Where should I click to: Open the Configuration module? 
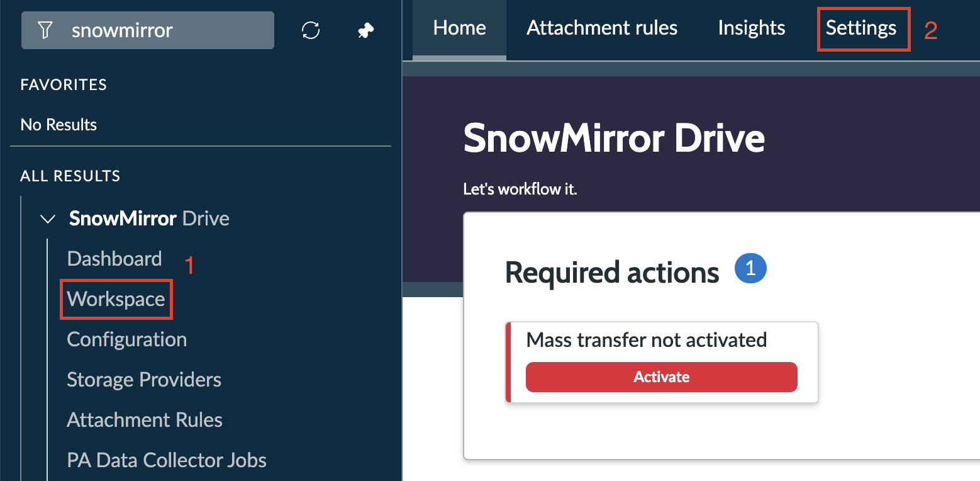pyautogui.click(x=127, y=339)
